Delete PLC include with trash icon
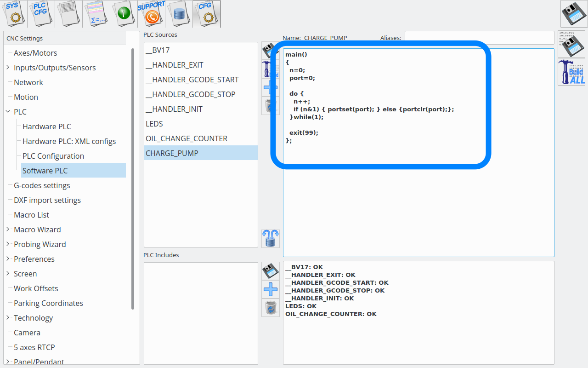 tap(271, 308)
